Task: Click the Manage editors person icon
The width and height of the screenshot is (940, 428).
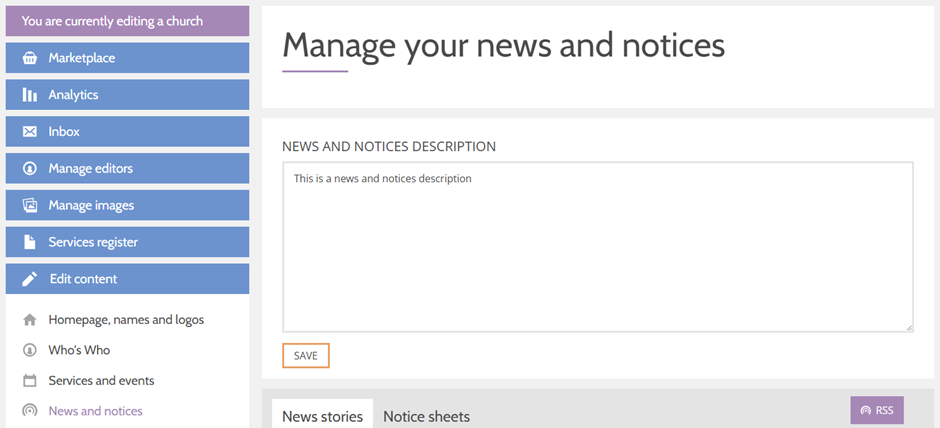Action: pyautogui.click(x=29, y=168)
